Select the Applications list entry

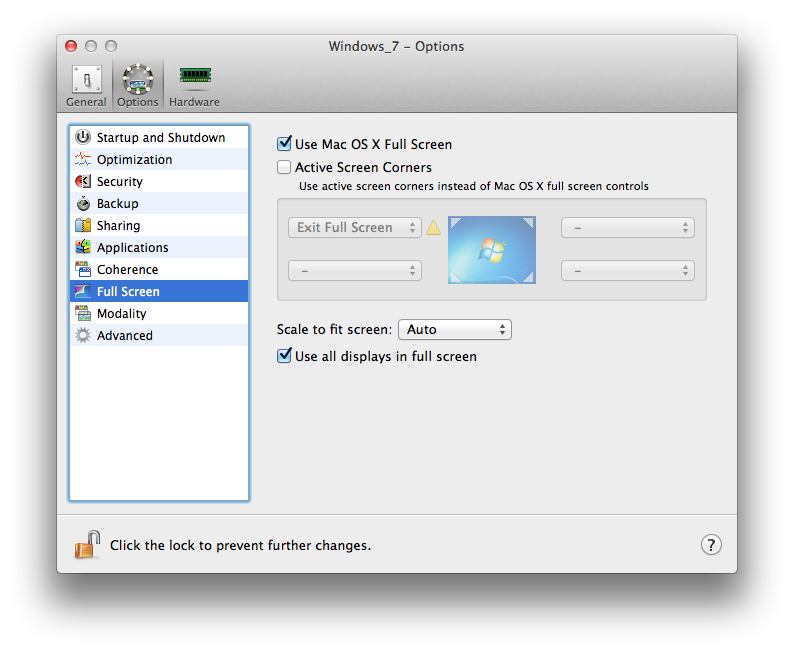(159, 248)
